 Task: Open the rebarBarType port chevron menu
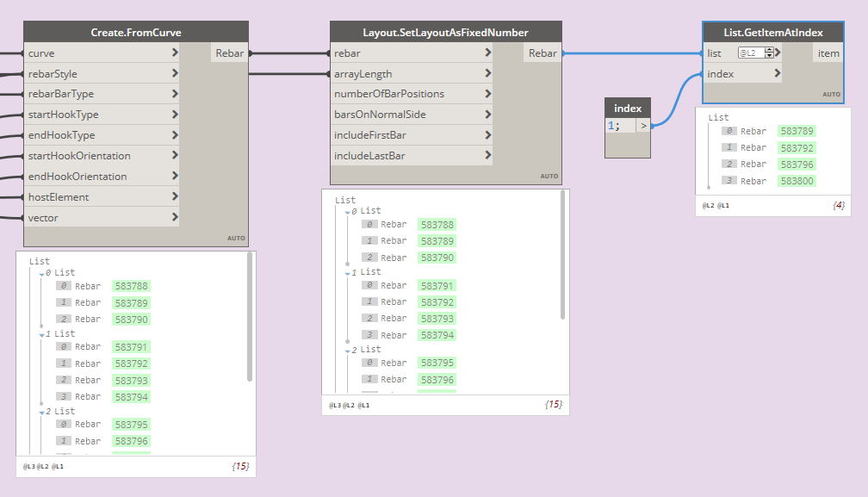click(x=175, y=94)
